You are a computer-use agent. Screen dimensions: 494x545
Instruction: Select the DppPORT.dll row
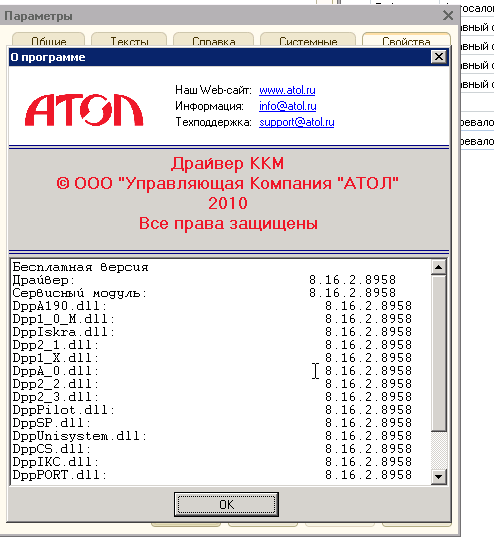click(212, 475)
